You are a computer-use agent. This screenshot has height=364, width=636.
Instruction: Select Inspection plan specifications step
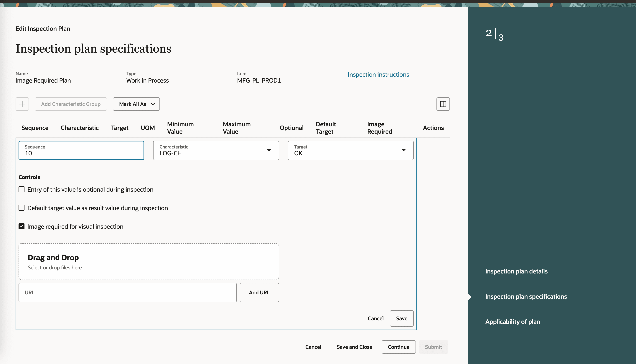click(x=526, y=296)
